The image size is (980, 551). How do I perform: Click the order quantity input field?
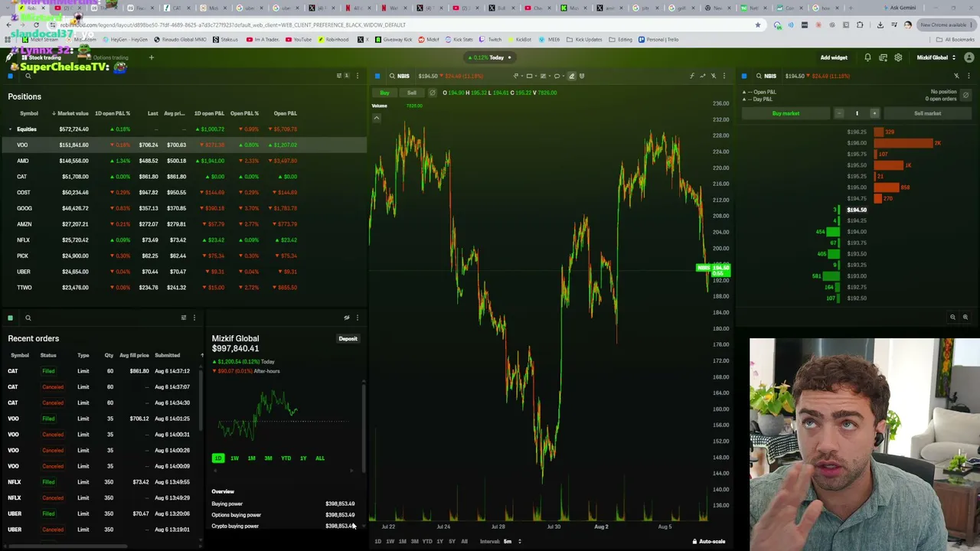coord(857,113)
